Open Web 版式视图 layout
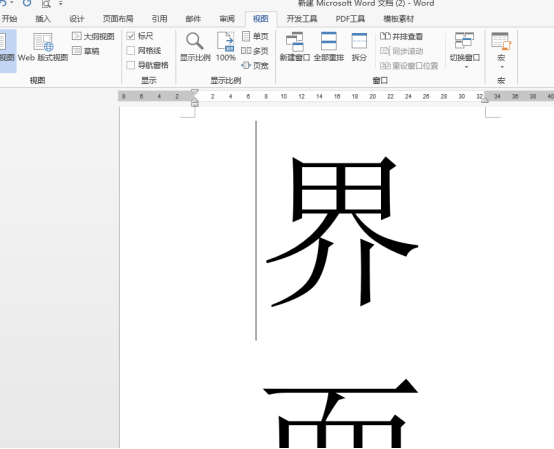The width and height of the screenshot is (554, 449). 43,47
